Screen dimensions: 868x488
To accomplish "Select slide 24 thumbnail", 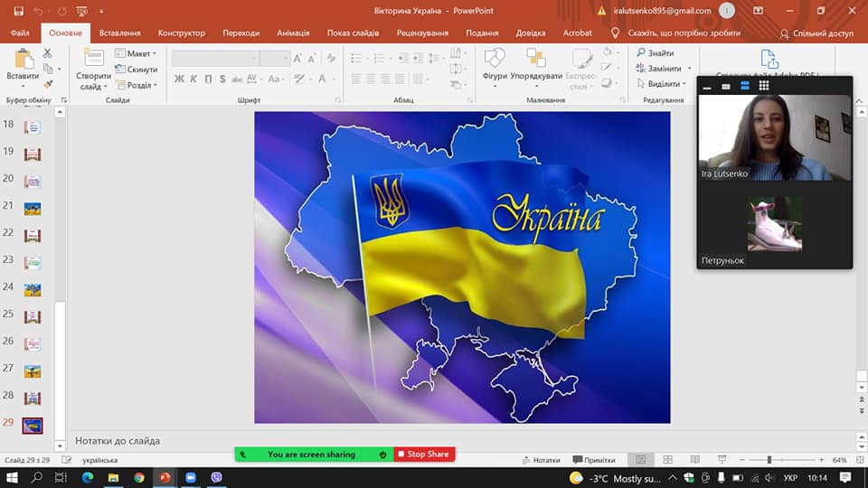I will [33, 290].
